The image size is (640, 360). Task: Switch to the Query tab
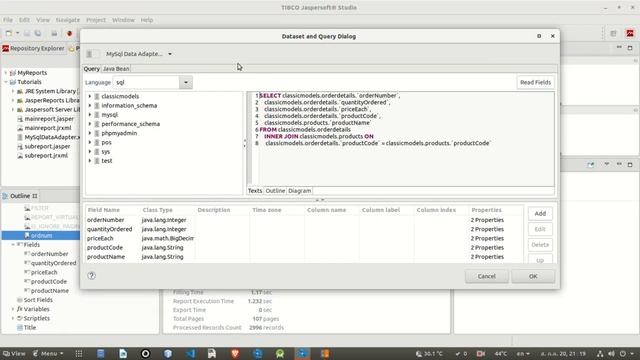click(x=92, y=69)
